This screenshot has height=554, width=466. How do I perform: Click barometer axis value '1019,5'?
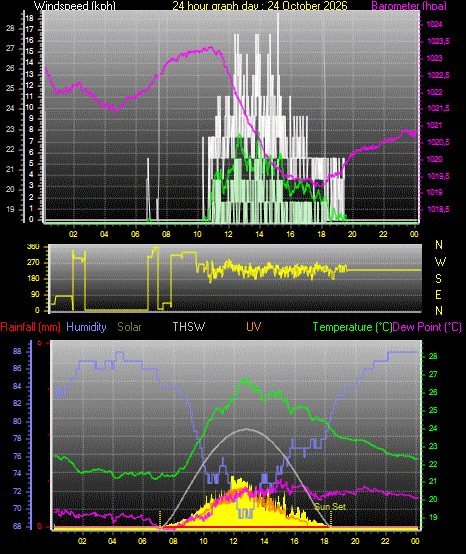pos(438,176)
